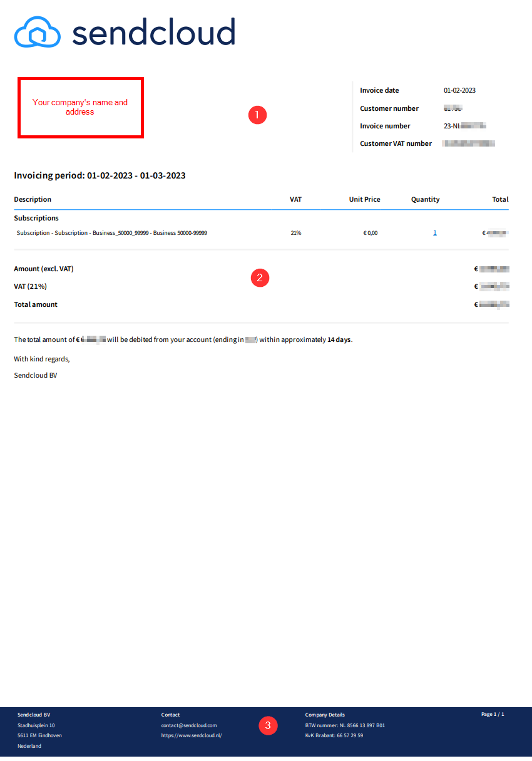Select the Business 50000-99999 subscription line description
Screen dimensions: 532x761
pyautogui.click(x=112, y=233)
